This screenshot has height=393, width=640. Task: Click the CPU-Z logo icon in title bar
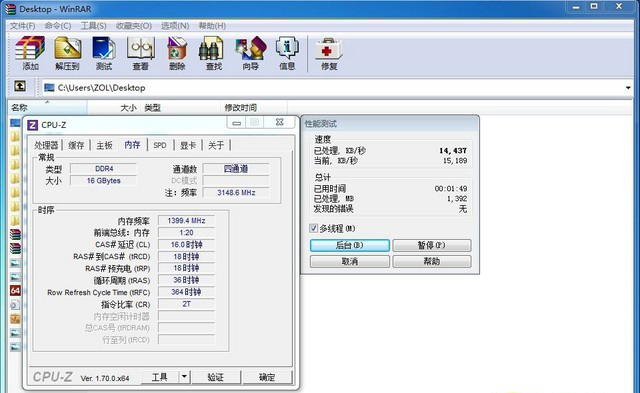click(x=32, y=125)
